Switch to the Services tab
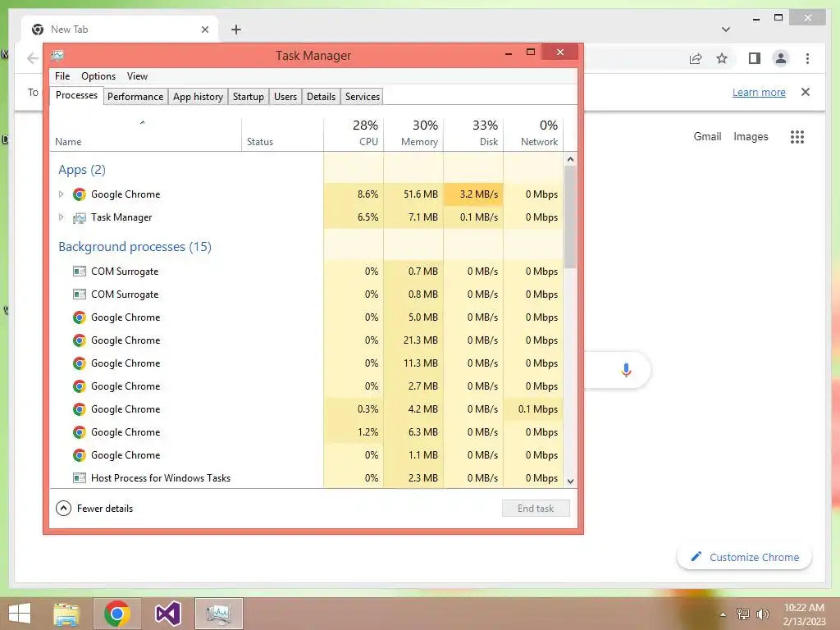 (362, 97)
